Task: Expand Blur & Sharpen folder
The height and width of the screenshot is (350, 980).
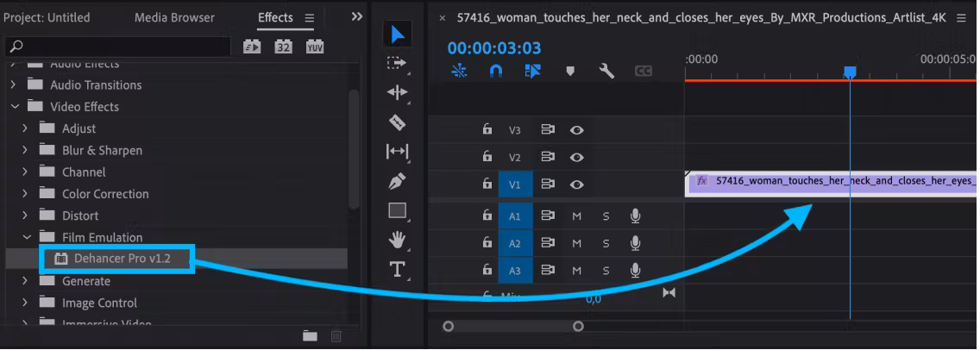Action: [25, 150]
